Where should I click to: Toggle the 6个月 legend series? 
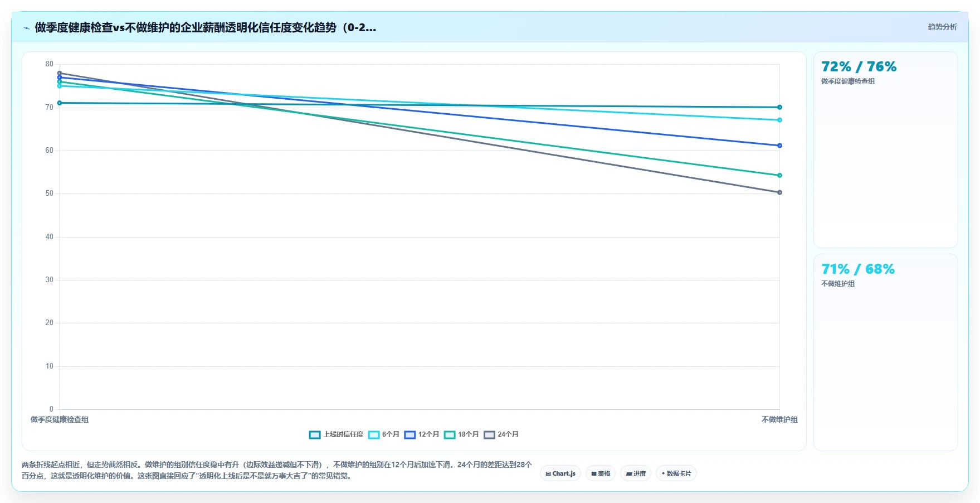[384, 434]
